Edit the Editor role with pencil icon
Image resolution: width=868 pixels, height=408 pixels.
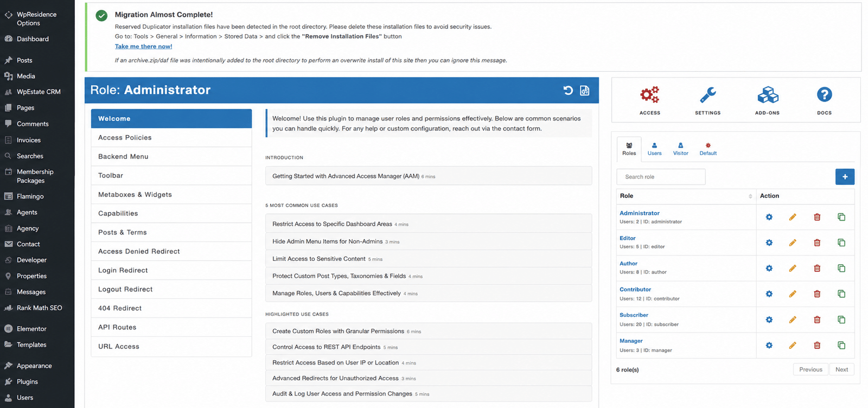click(x=793, y=243)
